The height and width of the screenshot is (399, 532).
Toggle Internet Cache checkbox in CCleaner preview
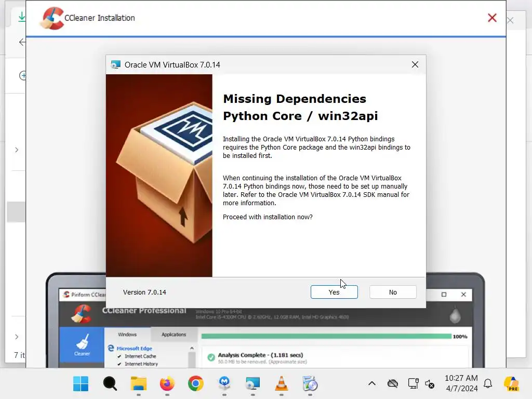[119, 356]
